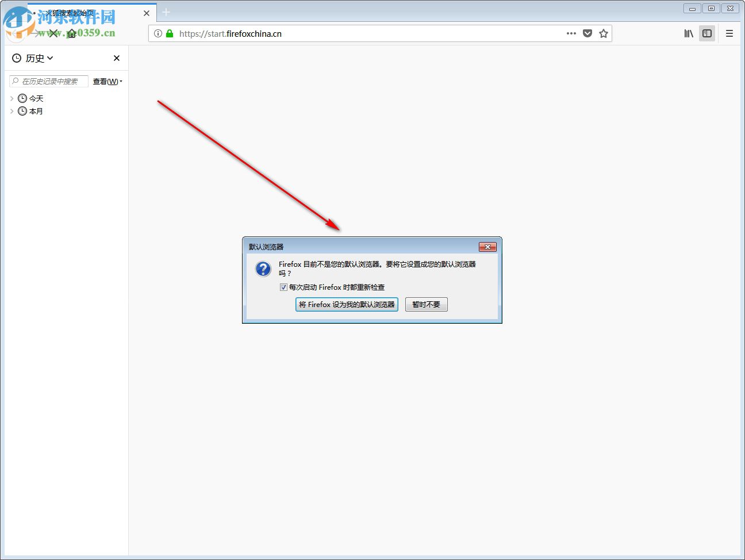Open the 查看(W) view dropdown
745x560 pixels.
click(x=107, y=81)
